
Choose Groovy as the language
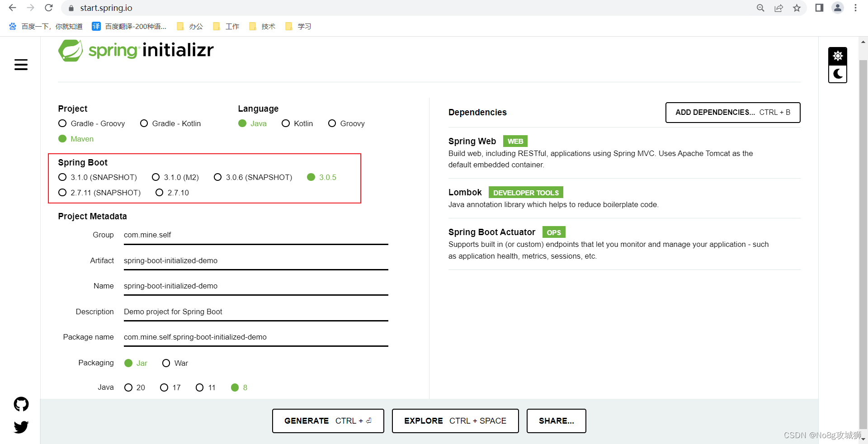346,123
